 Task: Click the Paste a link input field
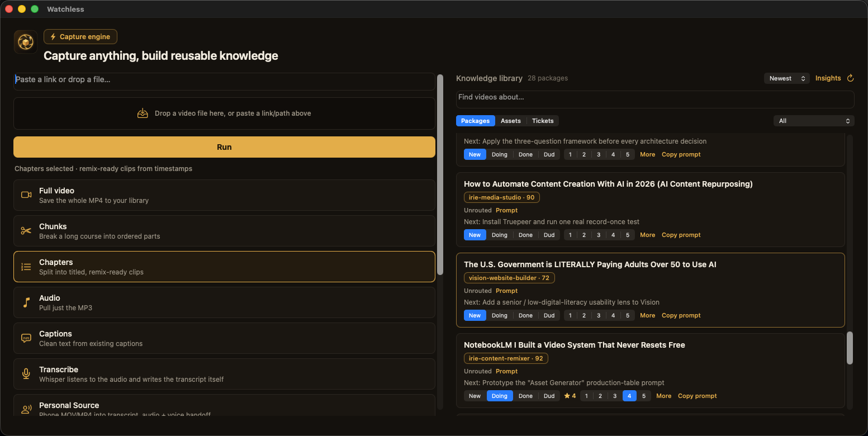point(224,82)
